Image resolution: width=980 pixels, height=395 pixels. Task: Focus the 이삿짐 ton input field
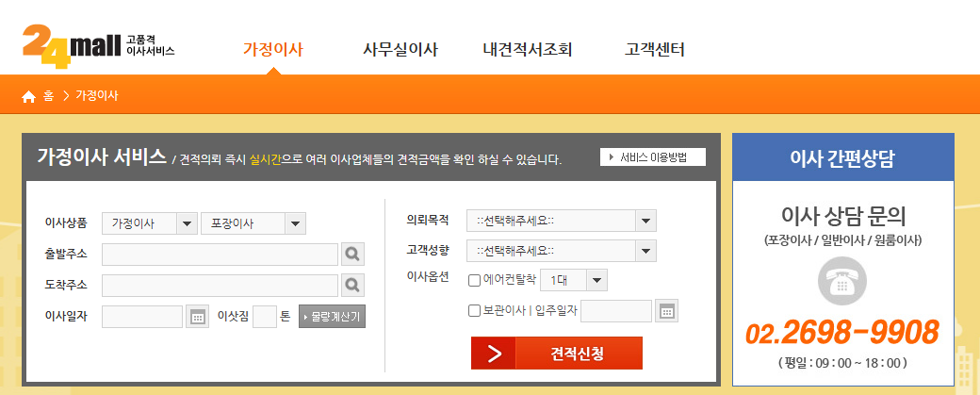pos(265,317)
